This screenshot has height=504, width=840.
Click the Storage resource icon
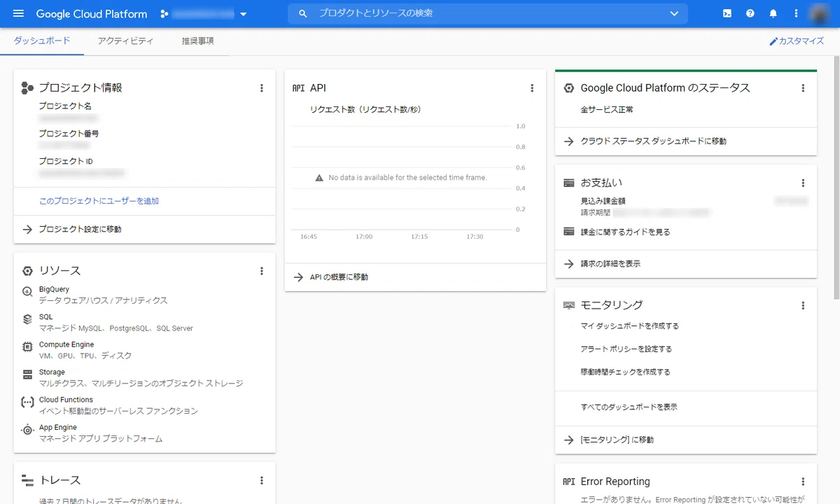27,374
